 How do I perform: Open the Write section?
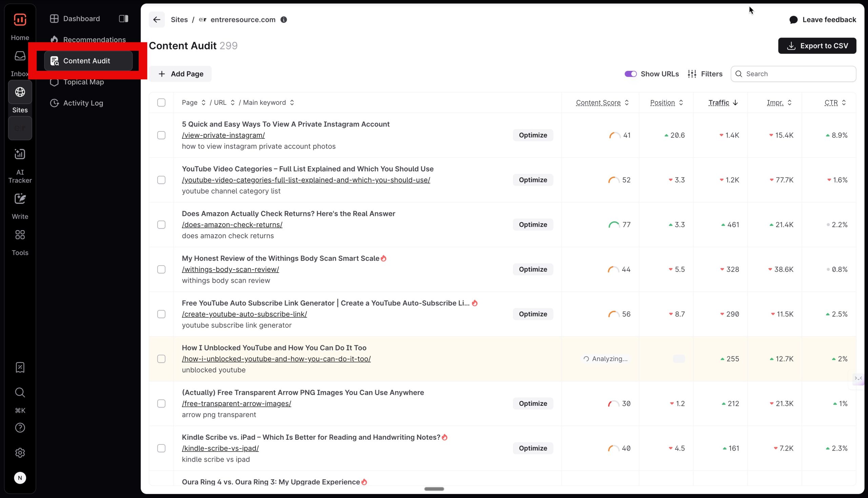point(19,199)
